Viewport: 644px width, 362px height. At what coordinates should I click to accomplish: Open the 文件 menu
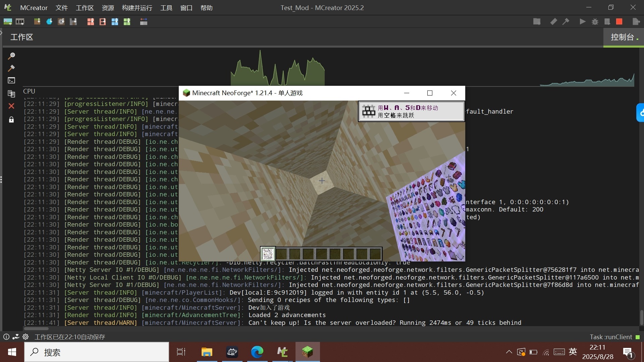click(x=62, y=8)
